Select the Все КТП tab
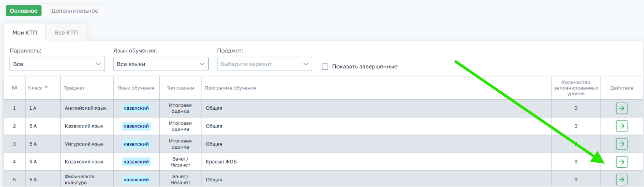Screen dimensions: 644x187 [x=66, y=33]
